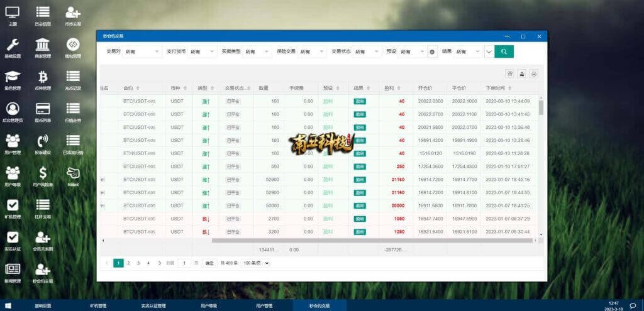
Task: Open the column filter icon above table
Action: click(x=510, y=74)
